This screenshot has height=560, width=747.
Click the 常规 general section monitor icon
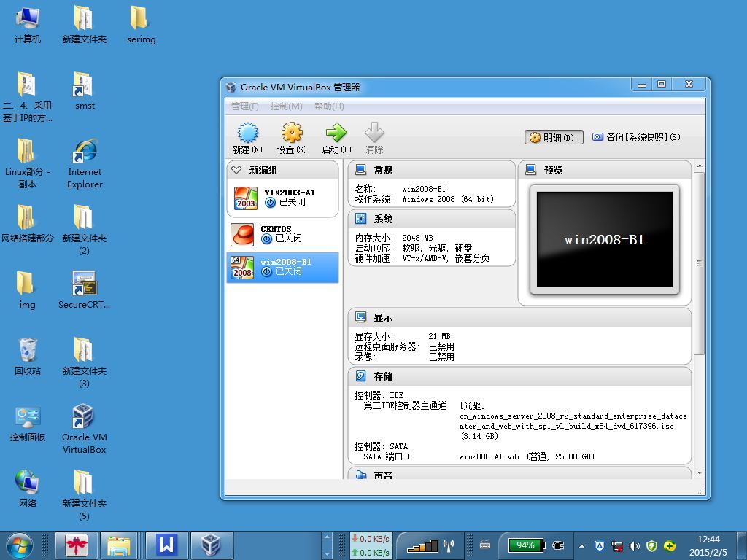(360, 169)
